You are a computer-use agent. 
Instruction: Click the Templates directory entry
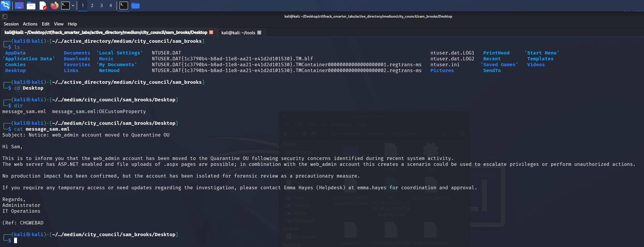pos(540,59)
